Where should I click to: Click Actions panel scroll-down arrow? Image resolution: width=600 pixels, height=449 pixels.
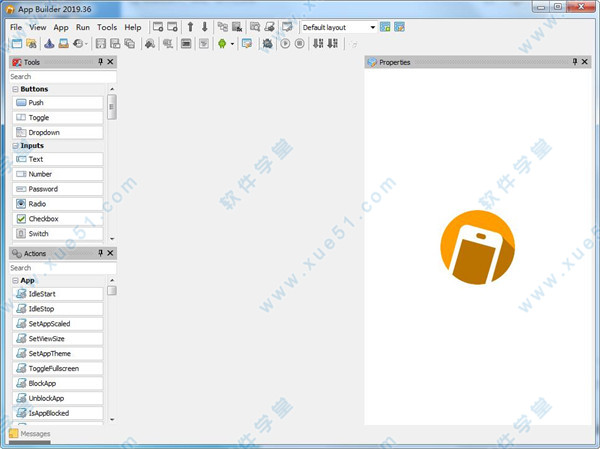pos(112,420)
